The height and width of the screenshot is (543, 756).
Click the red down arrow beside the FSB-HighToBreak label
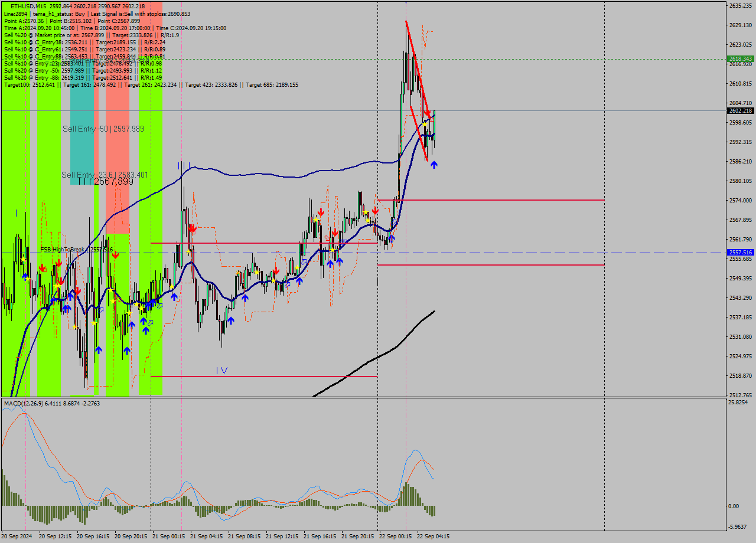116,255
